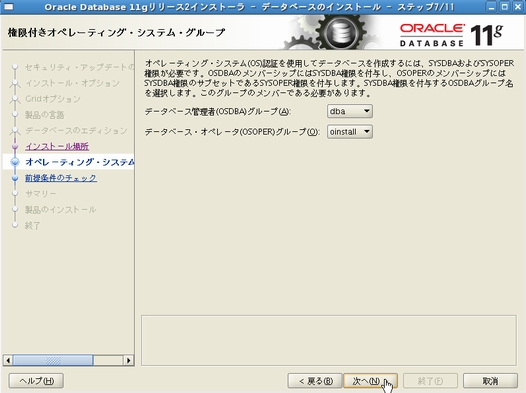This screenshot has width=526, height=393.
Task: Click the dropdown arrow next to dba
Action: click(x=367, y=111)
